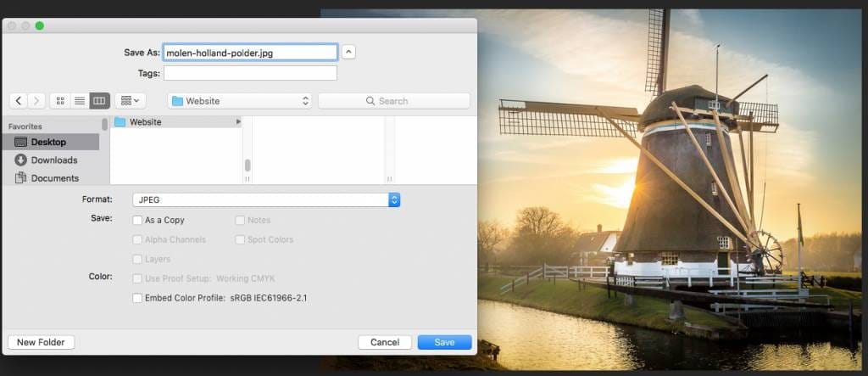Go back with the left arrow button

19,101
